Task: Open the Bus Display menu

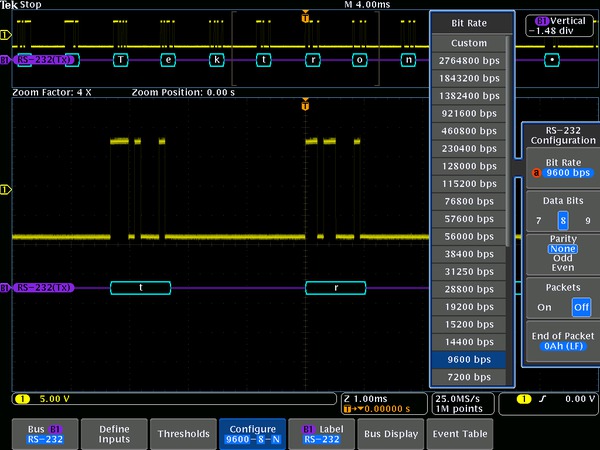Action: tap(390, 434)
